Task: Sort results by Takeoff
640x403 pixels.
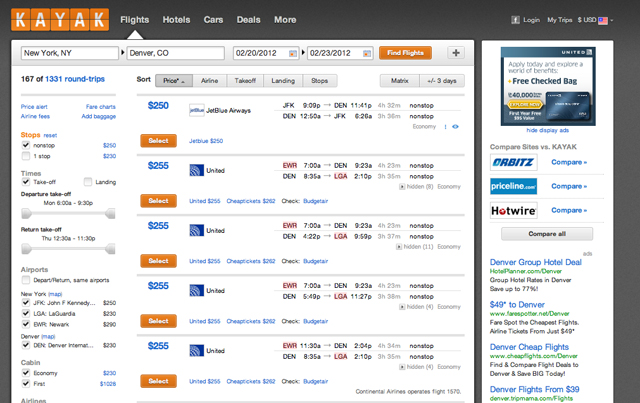Action: (x=245, y=81)
